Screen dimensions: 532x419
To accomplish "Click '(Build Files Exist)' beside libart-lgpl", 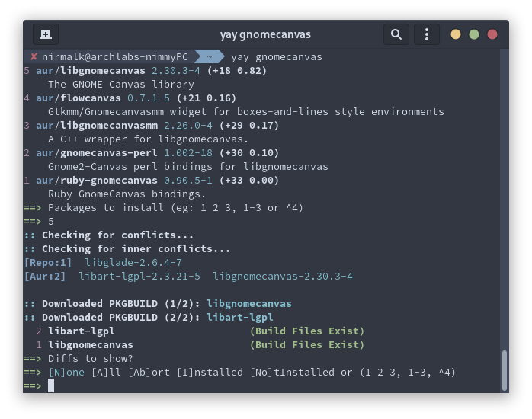I will tap(306, 331).
